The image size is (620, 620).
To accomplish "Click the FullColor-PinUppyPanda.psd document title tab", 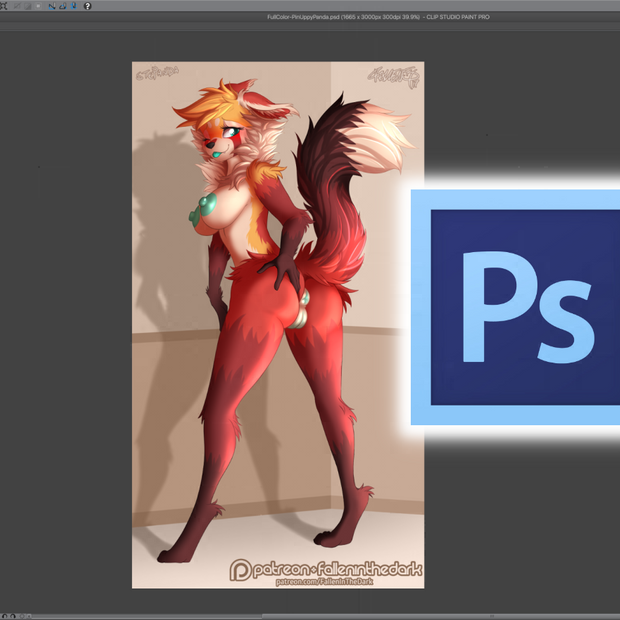I will click(x=378, y=17).
